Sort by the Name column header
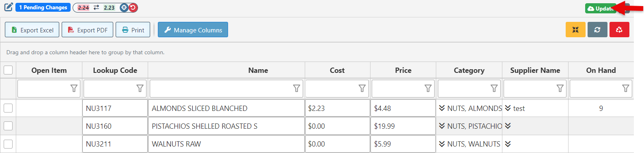Viewport: 644px width, 153px height. [x=258, y=70]
